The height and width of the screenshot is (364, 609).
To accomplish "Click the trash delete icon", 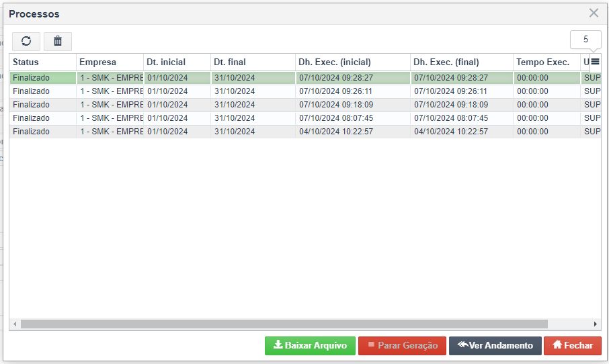I will [58, 41].
